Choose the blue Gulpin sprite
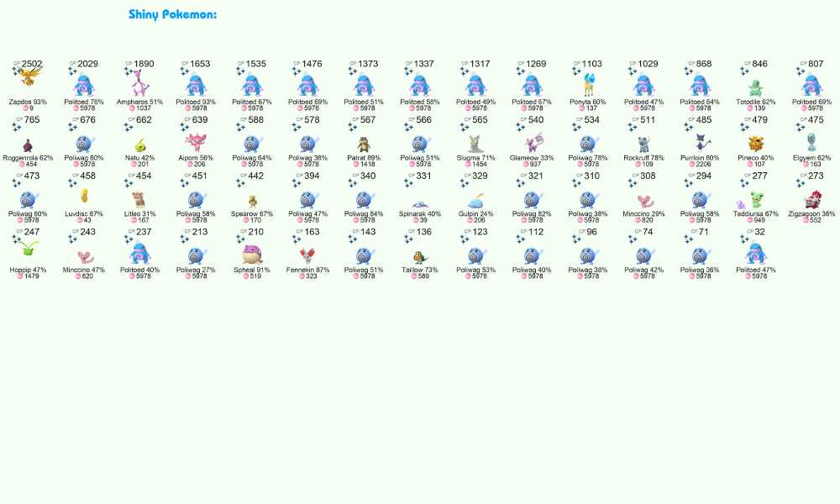840x504 pixels. [x=476, y=201]
